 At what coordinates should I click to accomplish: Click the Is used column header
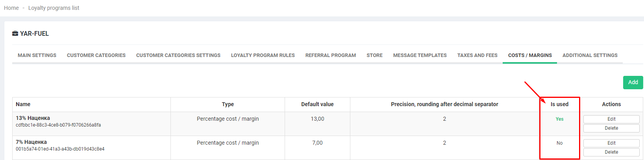559,104
